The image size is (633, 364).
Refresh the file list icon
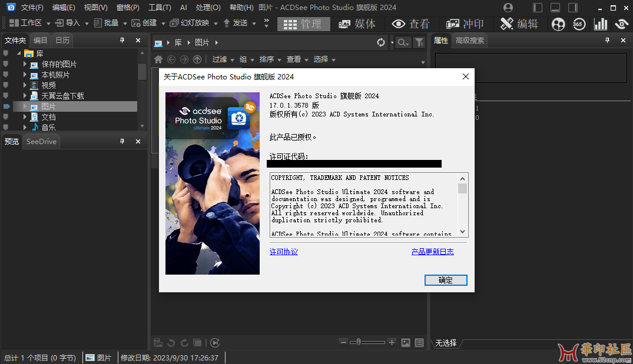coord(381,42)
